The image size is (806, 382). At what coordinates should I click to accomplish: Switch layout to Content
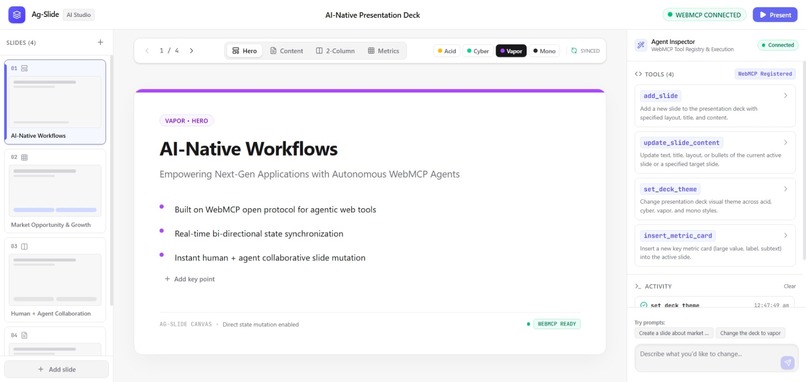tap(287, 51)
